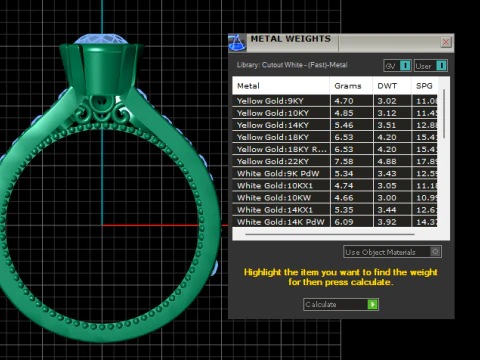The image size is (480, 360).
Task: Sort by the Grams column header
Action: [x=351, y=86]
